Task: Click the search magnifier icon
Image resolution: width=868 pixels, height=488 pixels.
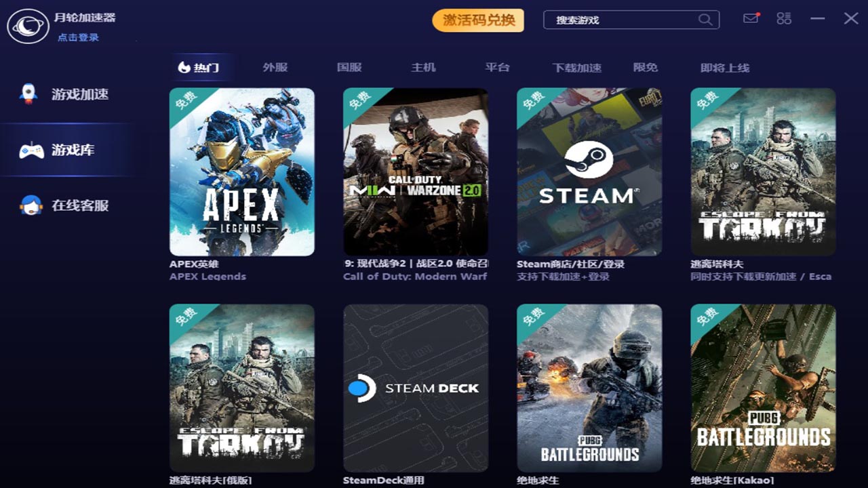Action: tap(705, 20)
